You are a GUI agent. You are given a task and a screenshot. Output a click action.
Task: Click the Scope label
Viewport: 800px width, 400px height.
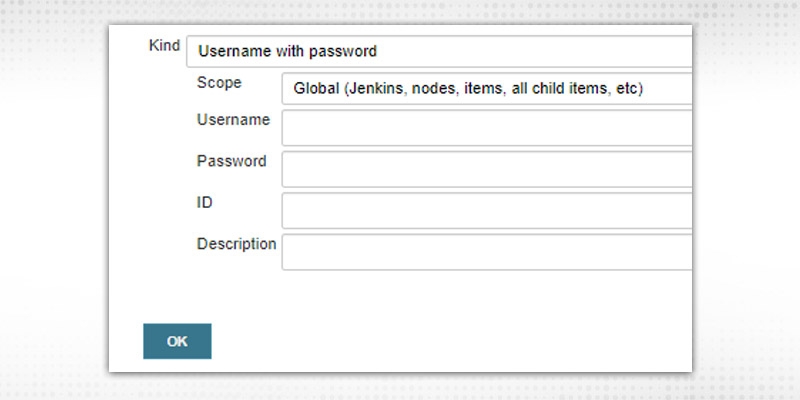pos(219,81)
